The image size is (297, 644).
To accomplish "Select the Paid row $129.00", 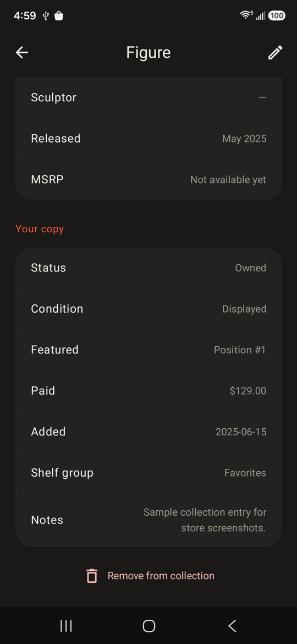I will point(148,391).
